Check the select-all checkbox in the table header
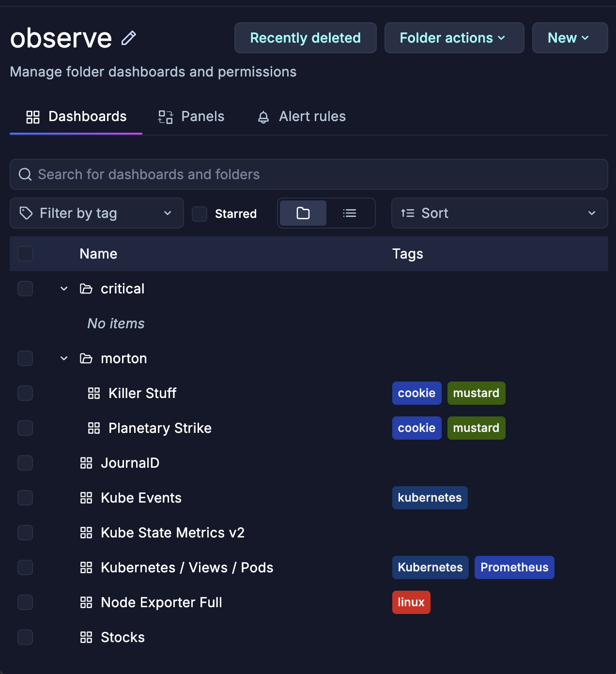This screenshot has width=616, height=674. tap(25, 254)
